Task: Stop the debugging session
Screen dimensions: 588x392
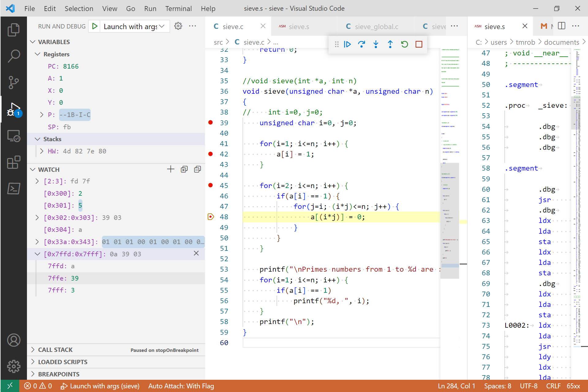Action: (419, 44)
